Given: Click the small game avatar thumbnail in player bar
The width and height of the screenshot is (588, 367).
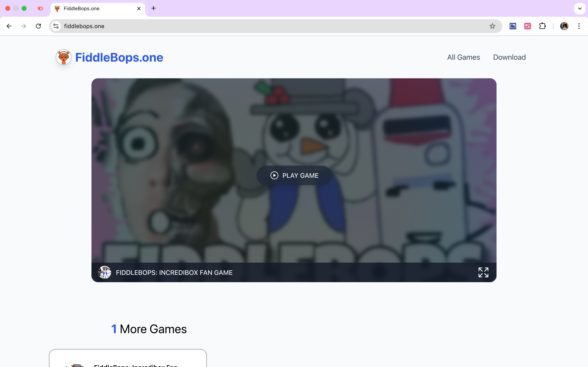Looking at the screenshot, I should 105,272.
